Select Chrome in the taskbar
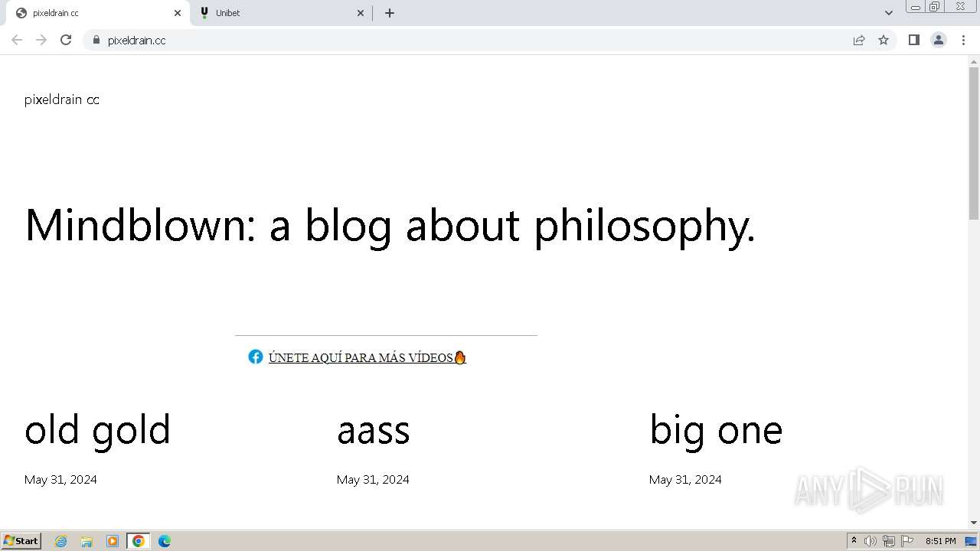 click(138, 541)
